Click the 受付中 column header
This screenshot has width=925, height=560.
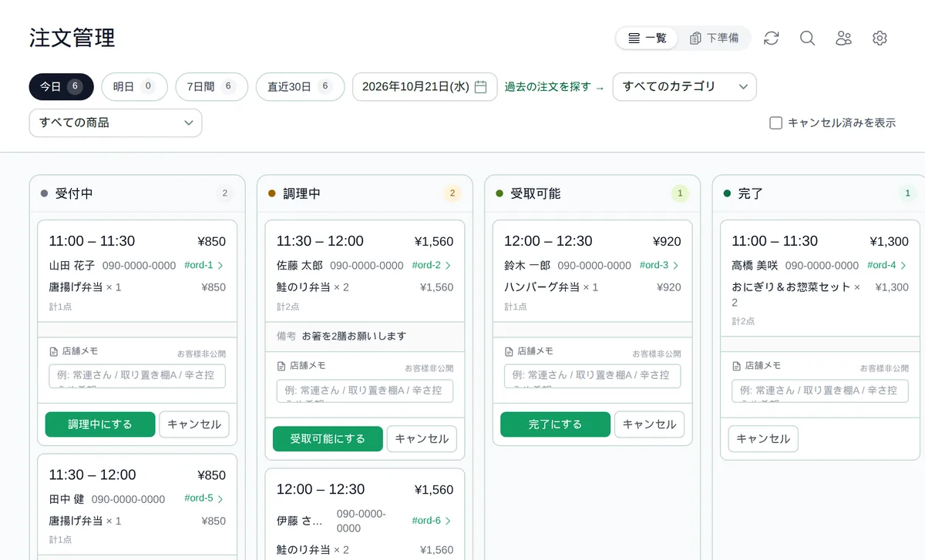pyautogui.click(x=137, y=193)
